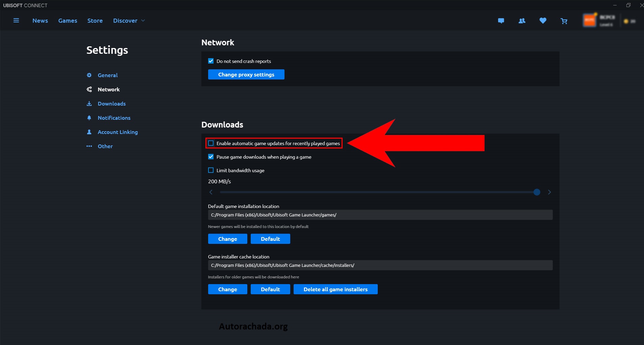Open the Games tab

coord(68,21)
